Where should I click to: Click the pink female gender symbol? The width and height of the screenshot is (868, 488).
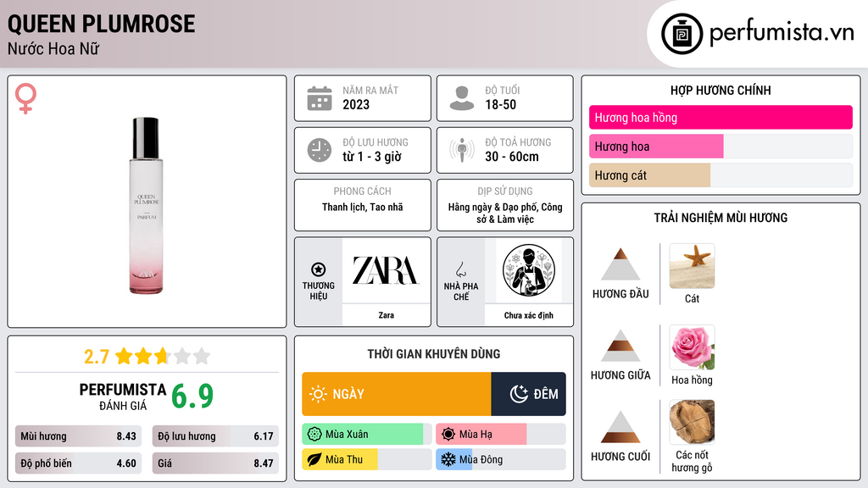[25, 98]
